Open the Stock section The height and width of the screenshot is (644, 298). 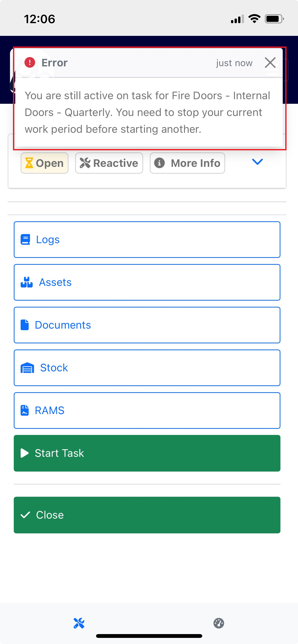147,368
